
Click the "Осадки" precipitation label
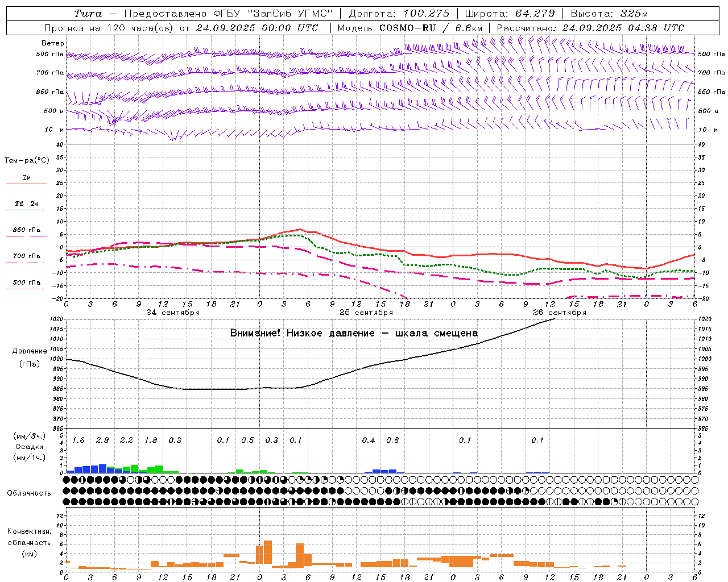click(29, 447)
